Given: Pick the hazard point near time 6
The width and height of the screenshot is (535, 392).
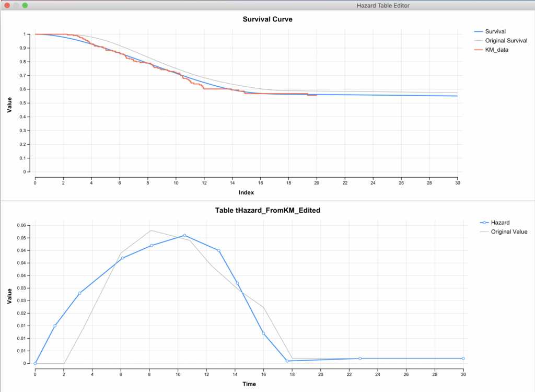Looking at the screenshot, I should point(123,258).
